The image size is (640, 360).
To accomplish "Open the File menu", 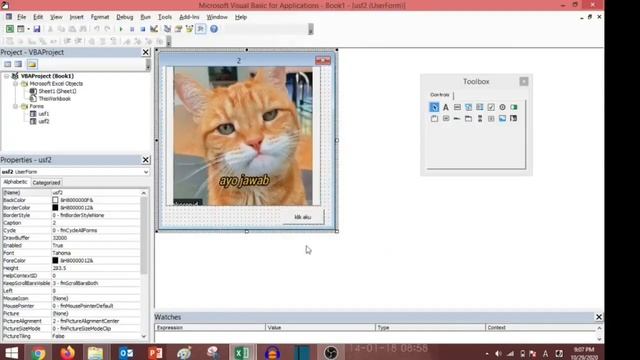I will pos(21,17).
